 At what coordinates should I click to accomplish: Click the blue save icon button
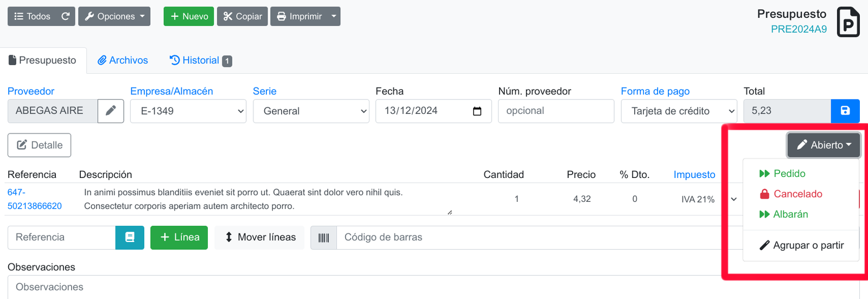(845, 111)
